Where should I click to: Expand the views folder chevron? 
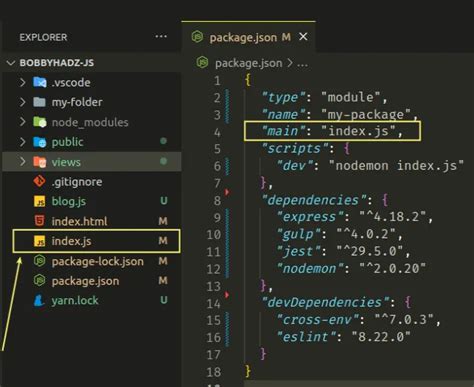tap(22, 162)
